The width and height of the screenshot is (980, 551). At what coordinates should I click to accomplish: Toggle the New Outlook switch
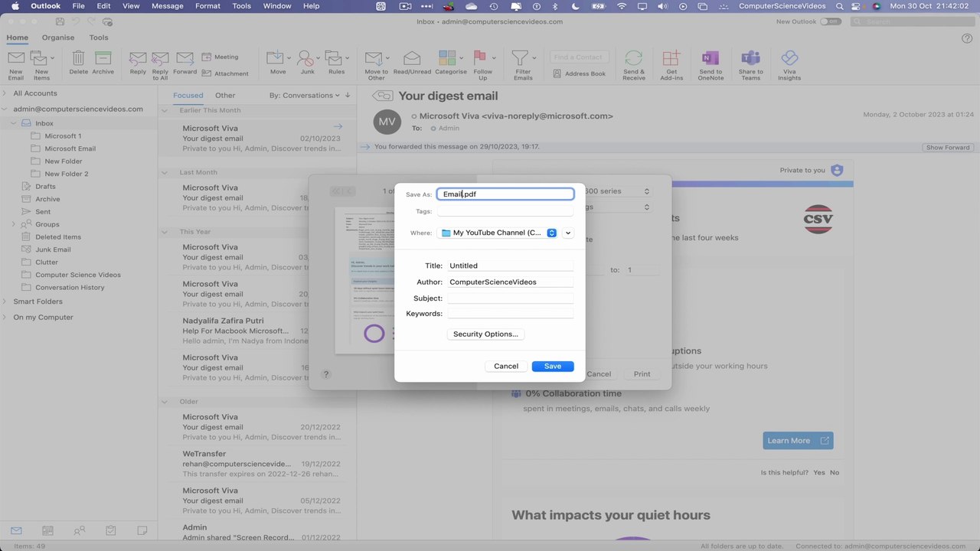click(x=830, y=21)
